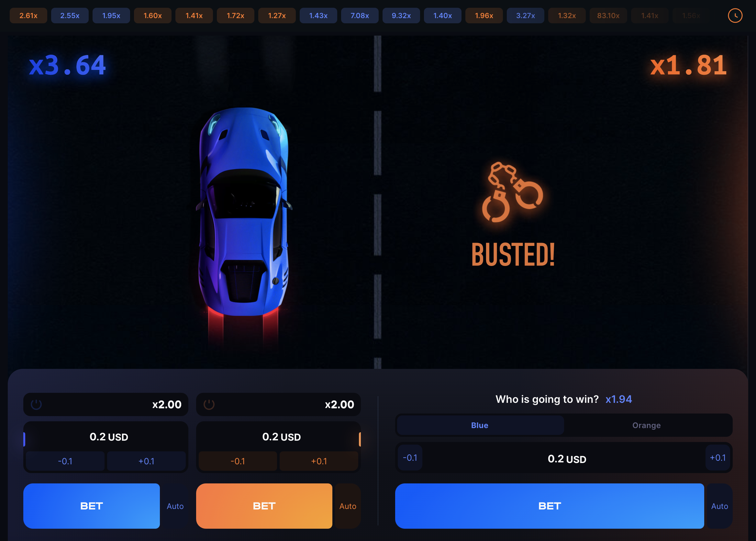This screenshot has height=541, width=756.
Task: Select the Orange winner tab
Action: 646,425
